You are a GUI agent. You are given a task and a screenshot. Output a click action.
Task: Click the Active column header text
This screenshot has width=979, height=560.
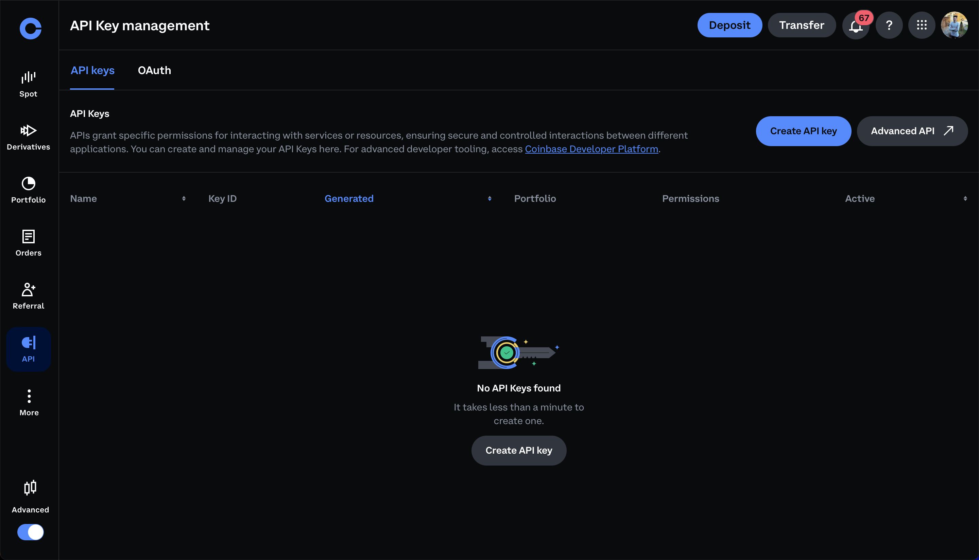coord(860,198)
